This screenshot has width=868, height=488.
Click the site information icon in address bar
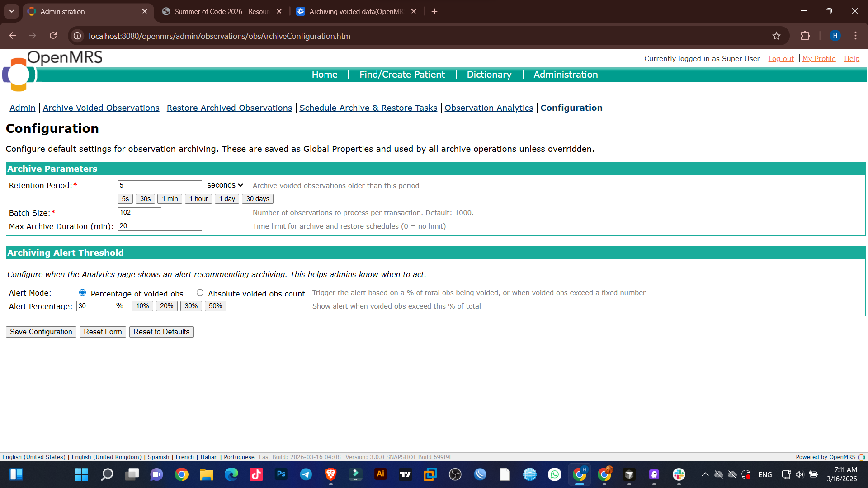(78, 36)
